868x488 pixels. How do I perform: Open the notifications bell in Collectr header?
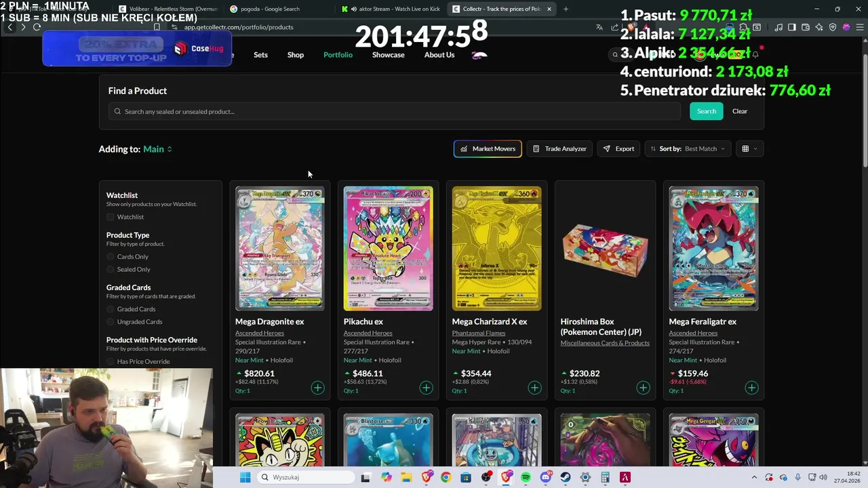point(755,55)
